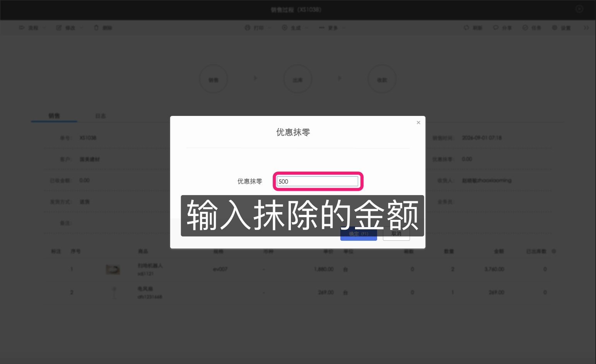Select the 收款 process step circle
This screenshot has height=364, width=596.
point(382,79)
